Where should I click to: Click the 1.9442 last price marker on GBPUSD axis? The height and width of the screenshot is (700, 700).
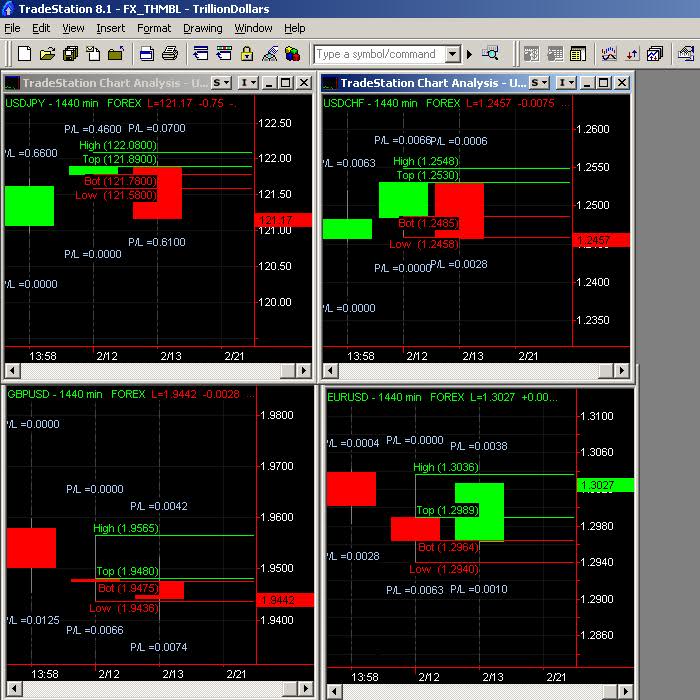[285, 600]
